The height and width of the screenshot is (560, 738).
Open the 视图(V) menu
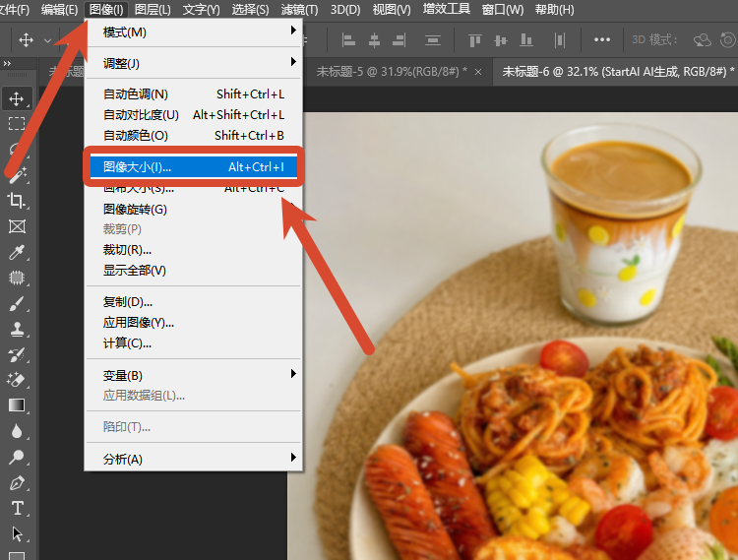tap(392, 10)
